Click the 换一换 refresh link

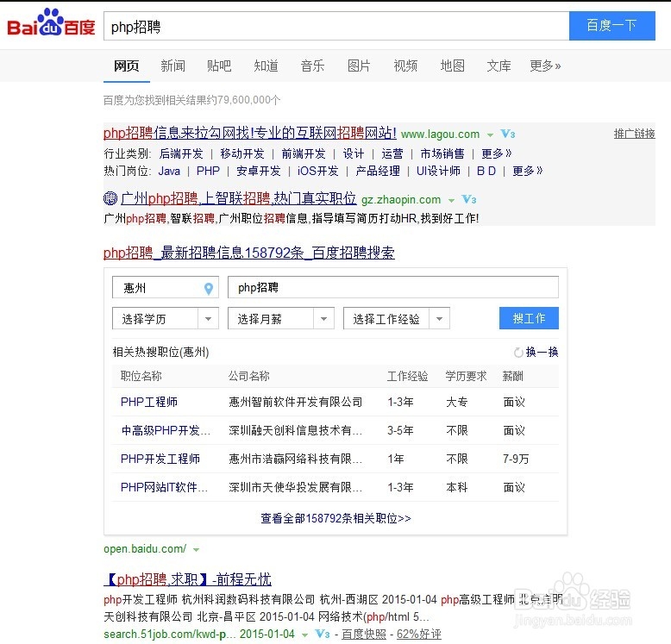click(542, 352)
